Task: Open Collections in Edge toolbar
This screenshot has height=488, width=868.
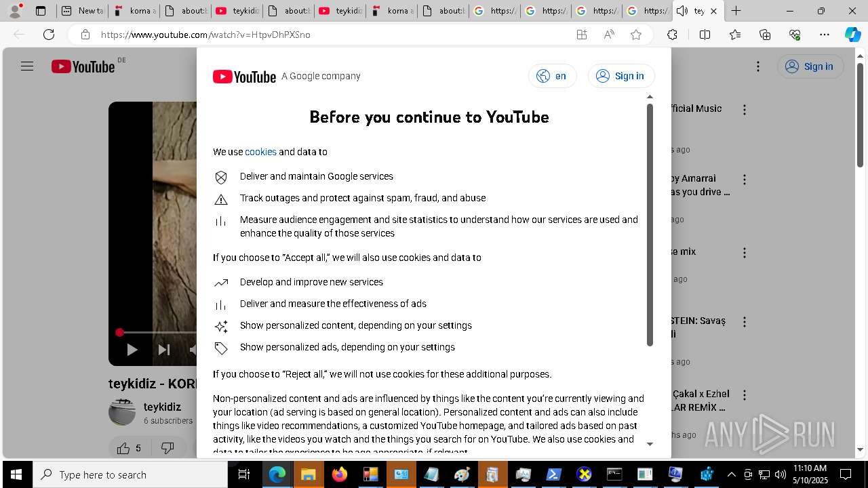Action: pyautogui.click(x=765, y=35)
